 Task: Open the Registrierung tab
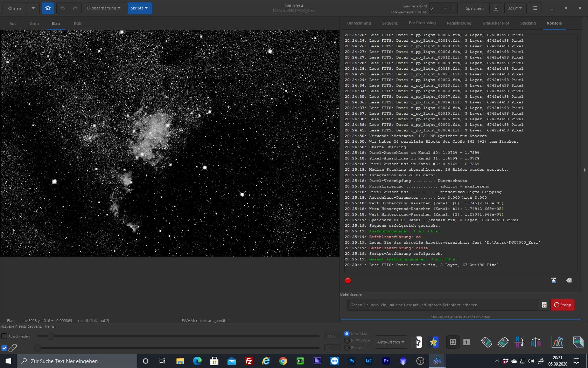pos(459,23)
